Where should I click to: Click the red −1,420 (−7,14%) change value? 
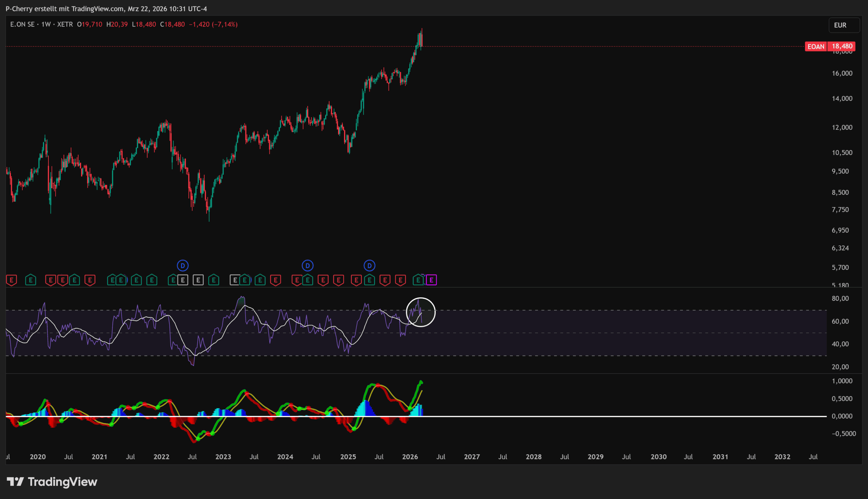(x=213, y=24)
